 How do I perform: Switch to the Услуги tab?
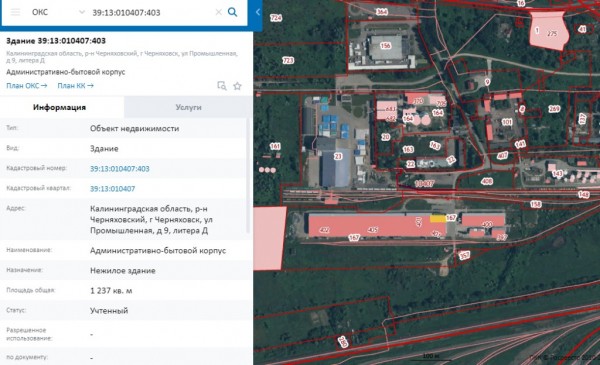click(188, 107)
